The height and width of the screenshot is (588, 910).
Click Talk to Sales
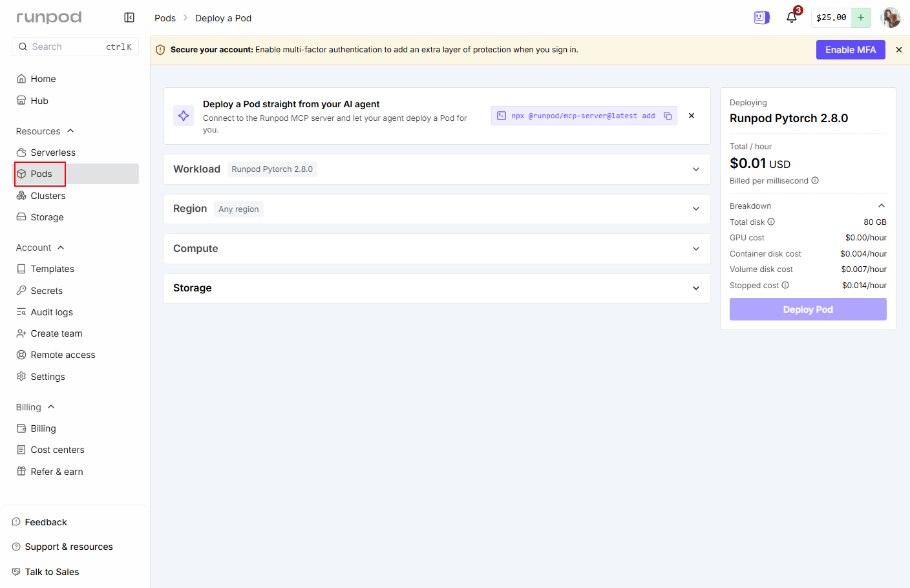[46, 572]
